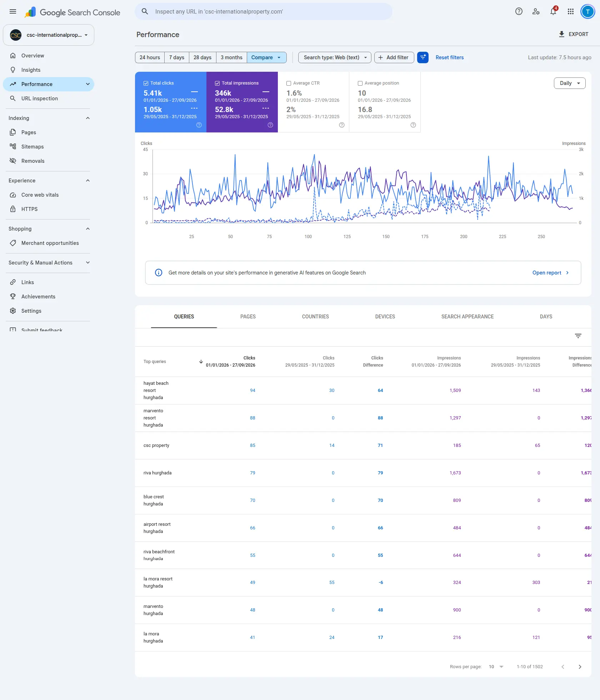The height and width of the screenshot is (700, 600).
Task: Click the sort arrow beside Top queries
Action: [201, 362]
